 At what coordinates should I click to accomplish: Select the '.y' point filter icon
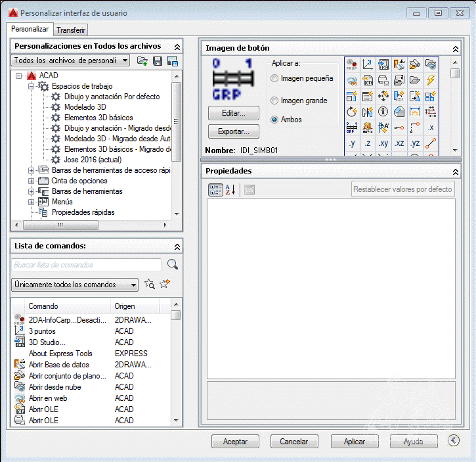pyautogui.click(x=352, y=143)
